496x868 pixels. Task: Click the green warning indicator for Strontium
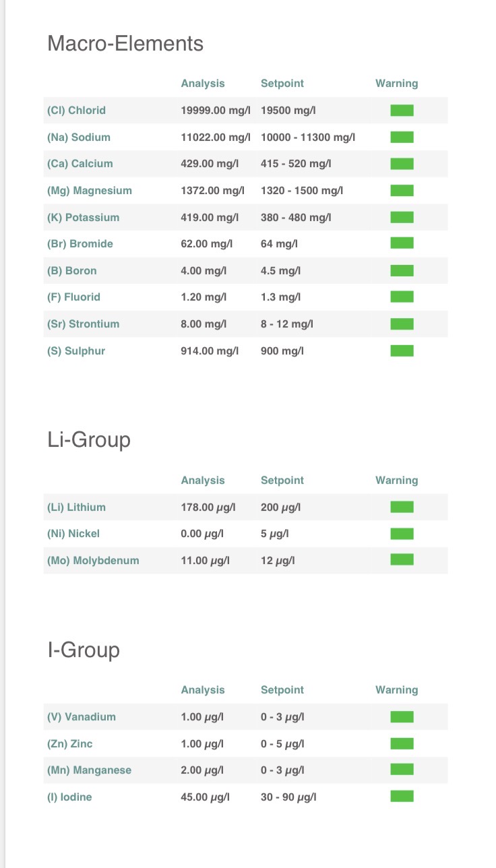point(402,324)
